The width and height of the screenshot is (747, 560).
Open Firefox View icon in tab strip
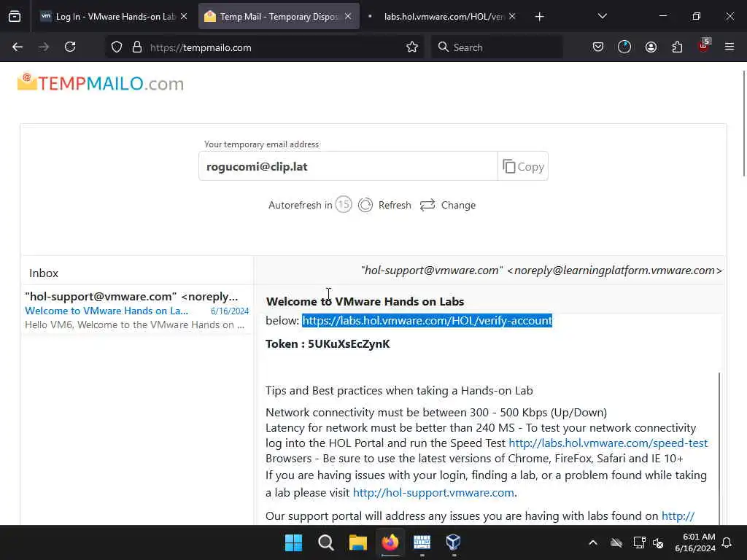point(15,17)
